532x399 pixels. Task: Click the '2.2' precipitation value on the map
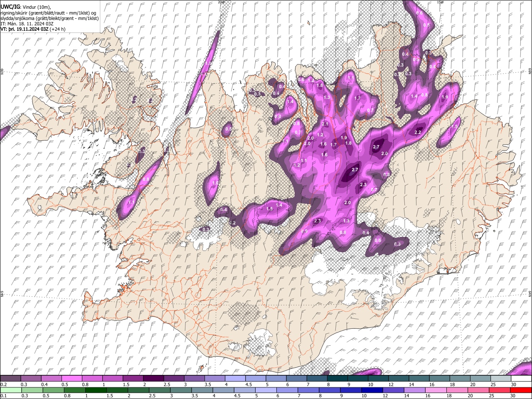[418, 132]
